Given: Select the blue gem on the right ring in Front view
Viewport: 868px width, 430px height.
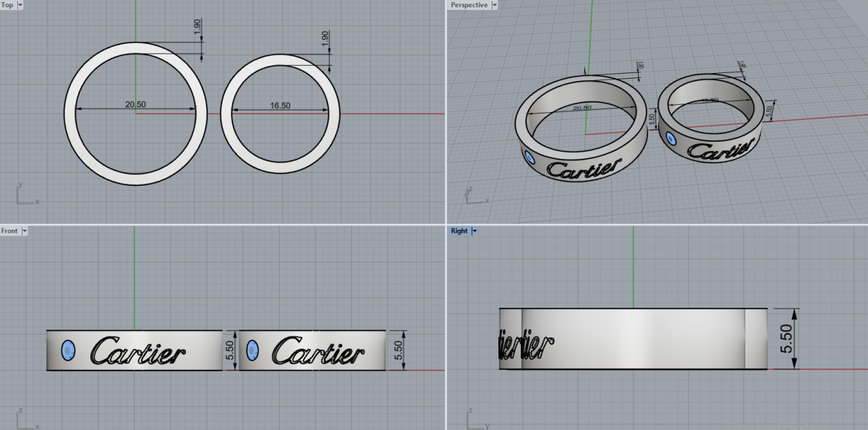Looking at the screenshot, I should (252, 351).
